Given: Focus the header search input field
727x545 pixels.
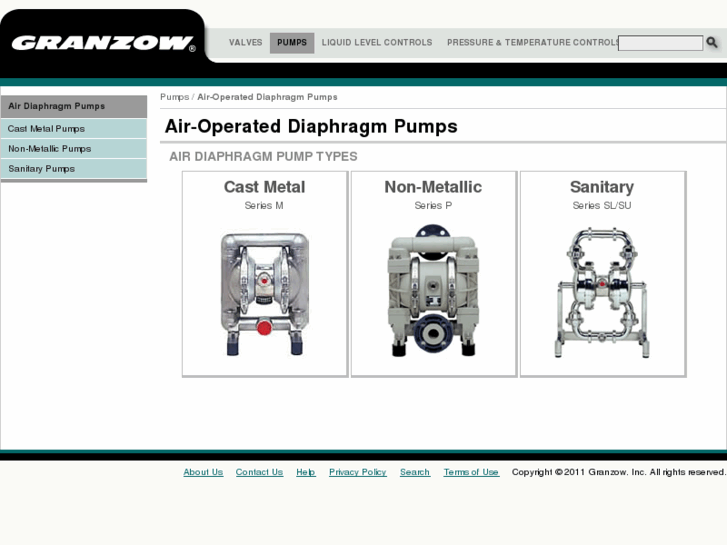Looking at the screenshot, I should (660, 43).
